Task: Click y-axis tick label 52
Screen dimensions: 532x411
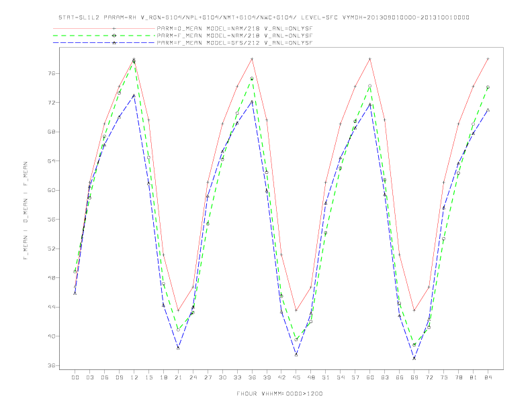Action: (x=51, y=248)
